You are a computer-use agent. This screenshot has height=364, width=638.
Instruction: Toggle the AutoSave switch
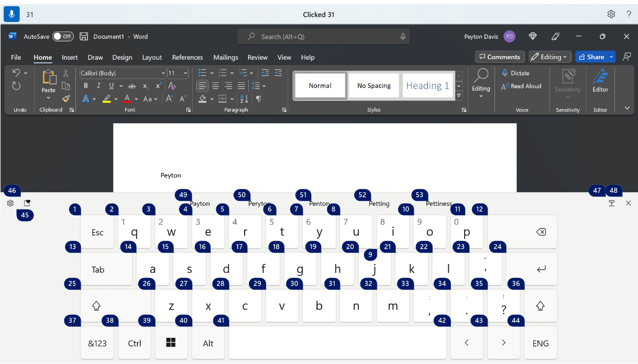point(63,37)
